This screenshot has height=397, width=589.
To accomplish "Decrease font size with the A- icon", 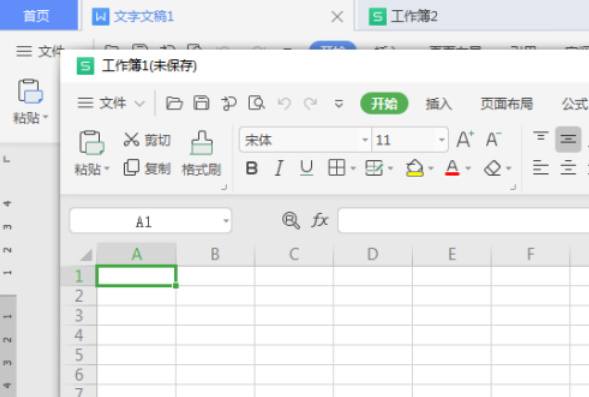I will point(493,139).
